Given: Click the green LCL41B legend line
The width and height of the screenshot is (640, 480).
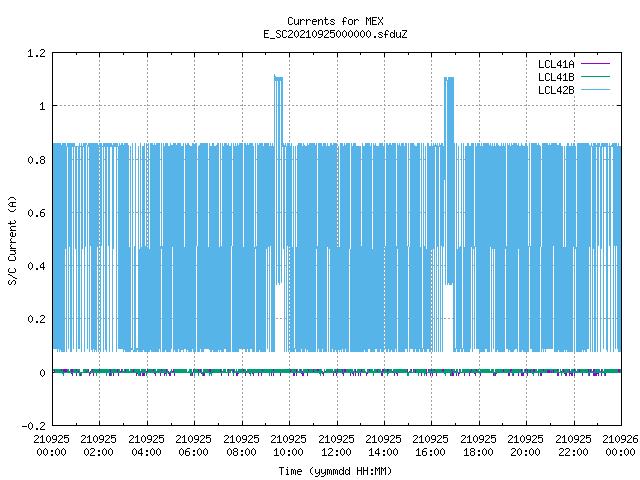Looking at the screenshot, I should pyautogui.click(x=595, y=76).
